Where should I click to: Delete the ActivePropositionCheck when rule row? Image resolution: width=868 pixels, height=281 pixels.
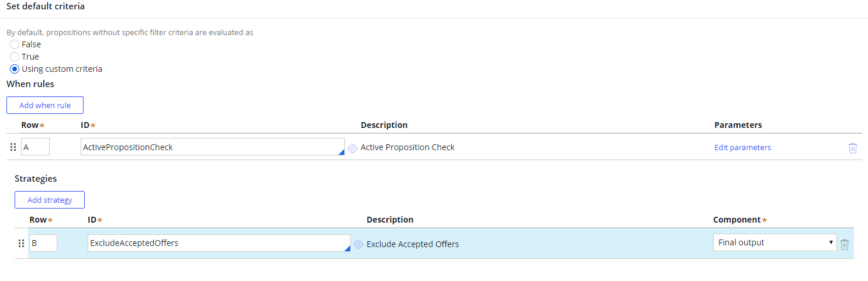click(852, 148)
